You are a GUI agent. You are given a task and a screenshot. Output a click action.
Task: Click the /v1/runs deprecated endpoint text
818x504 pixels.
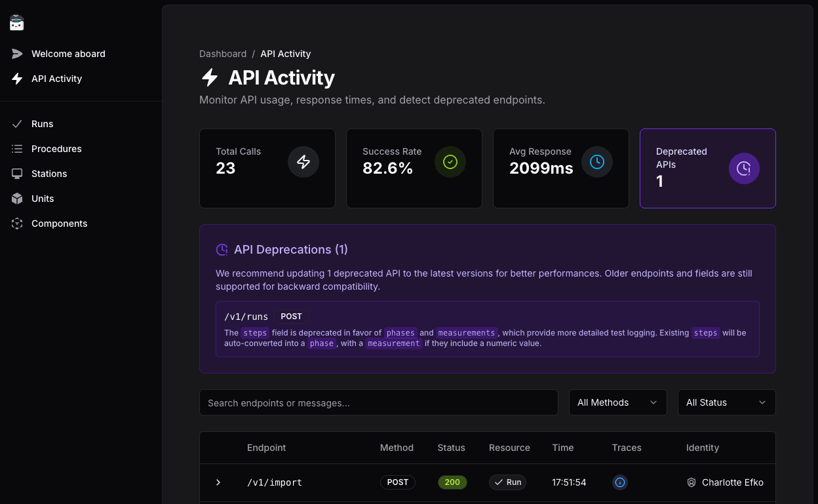point(246,317)
